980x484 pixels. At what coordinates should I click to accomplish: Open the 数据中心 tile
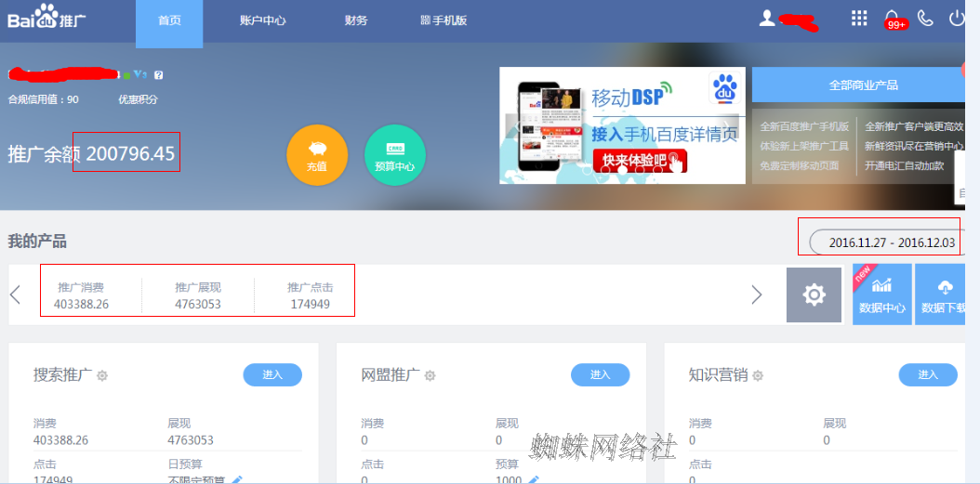pos(881,294)
